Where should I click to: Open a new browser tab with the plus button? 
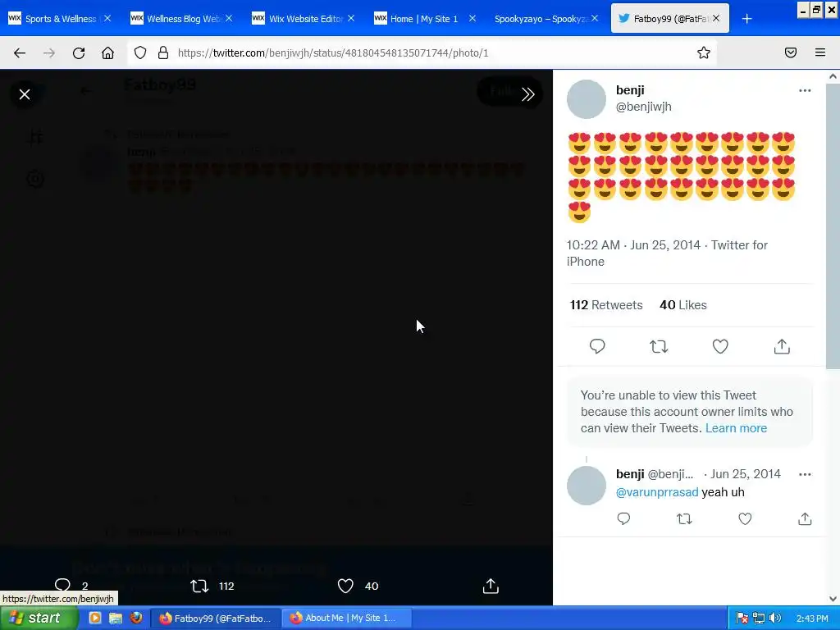coord(746,19)
